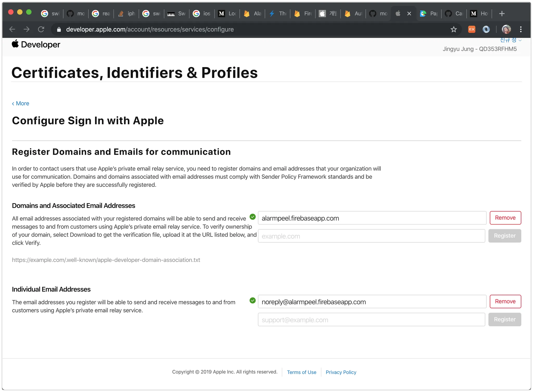Viewport: 533px width, 392px height.
Task: Click the Apple Developer logo
Action: (x=36, y=44)
